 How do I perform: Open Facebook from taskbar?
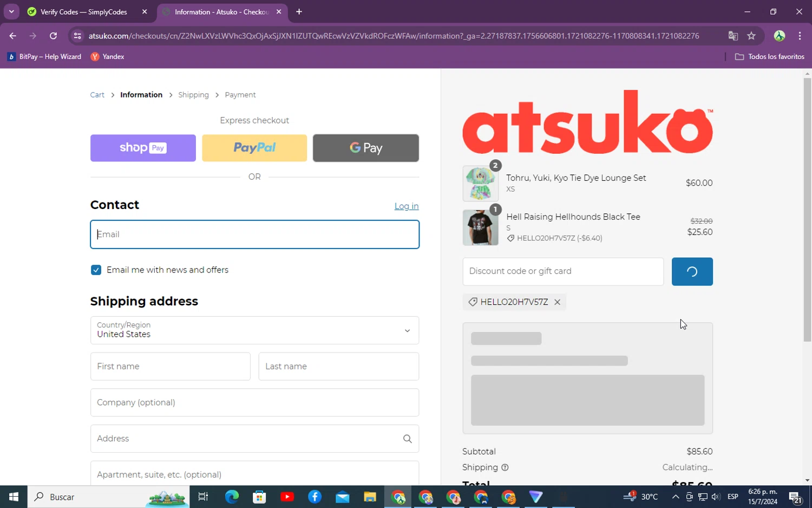[315, 497]
